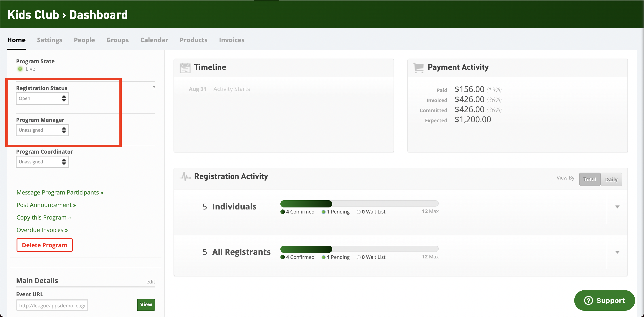Click the Registration Activity pulse icon
Image resolution: width=644 pixels, height=317 pixels.
185,177
